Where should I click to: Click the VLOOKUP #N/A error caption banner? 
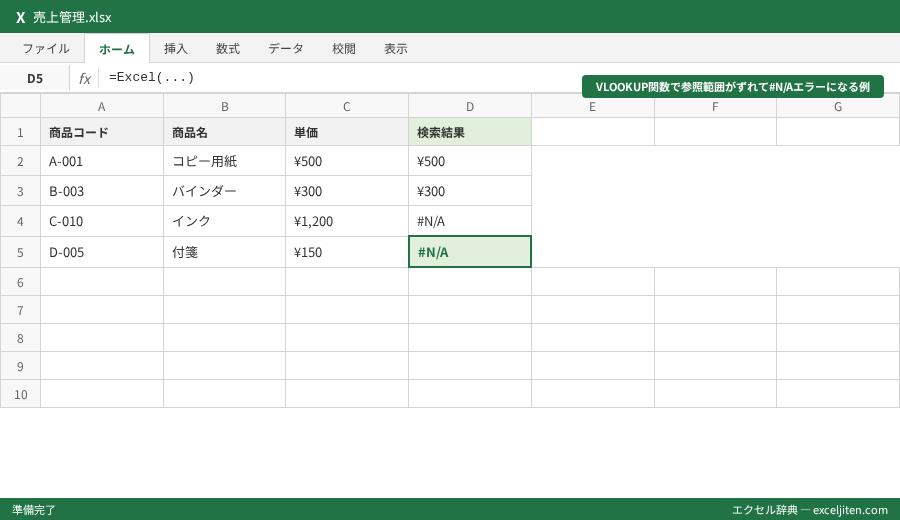pyautogui.click(x=733, y=87)
